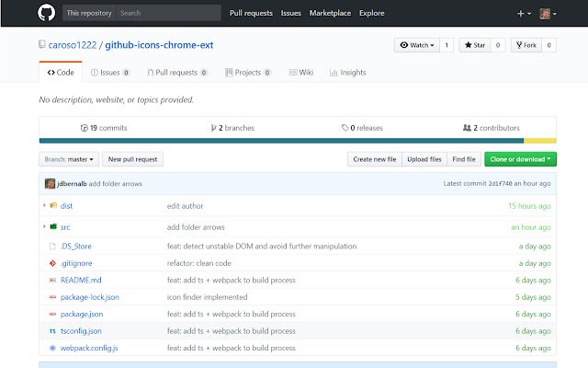Click the New pull request button
Viewport: 588px width, 368px height.
coord(132,159)
